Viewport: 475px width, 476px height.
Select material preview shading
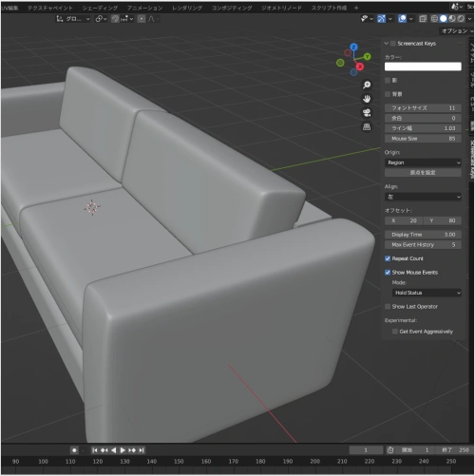452,19
